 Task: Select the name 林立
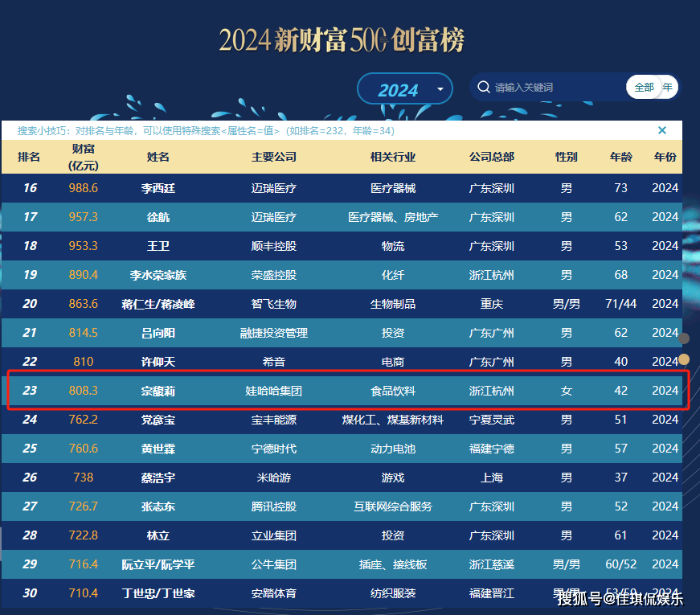click(x=158, y=535)
